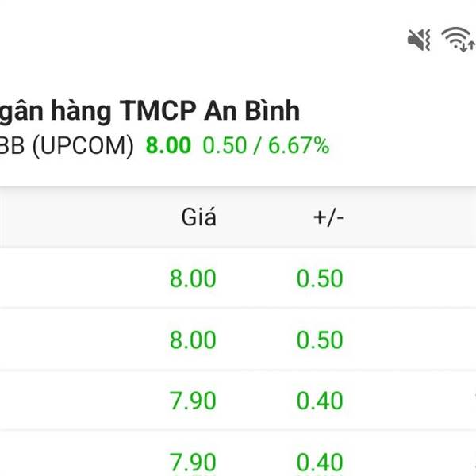Sort by the +/- column header
Image resolution: width=476 pixels, height=476 pixels.
pos(328,217)
